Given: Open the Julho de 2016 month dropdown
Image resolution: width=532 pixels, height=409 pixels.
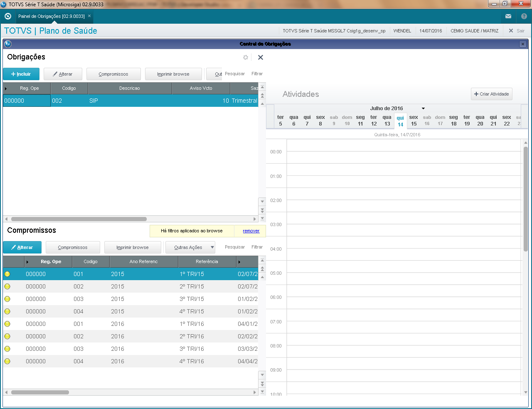Looking at the screenshot, I should click(423, 108).
